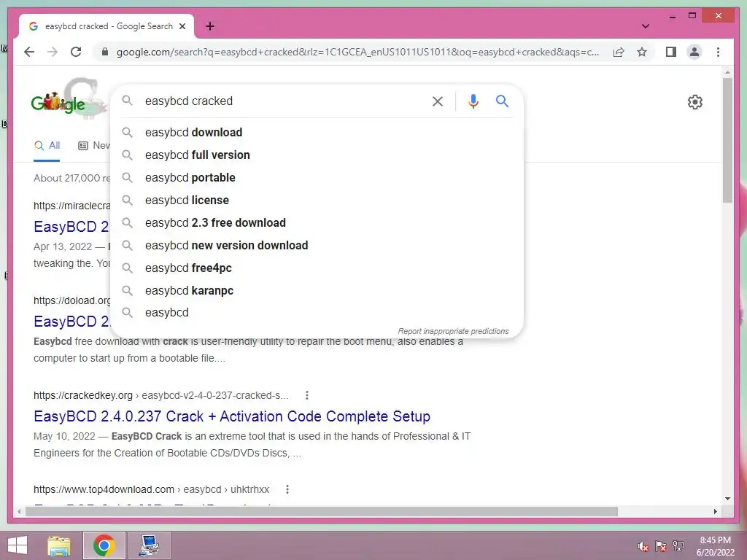747x560 pixels.
Task: Click Report inappropriate predictions
Action: pos(453,331)
